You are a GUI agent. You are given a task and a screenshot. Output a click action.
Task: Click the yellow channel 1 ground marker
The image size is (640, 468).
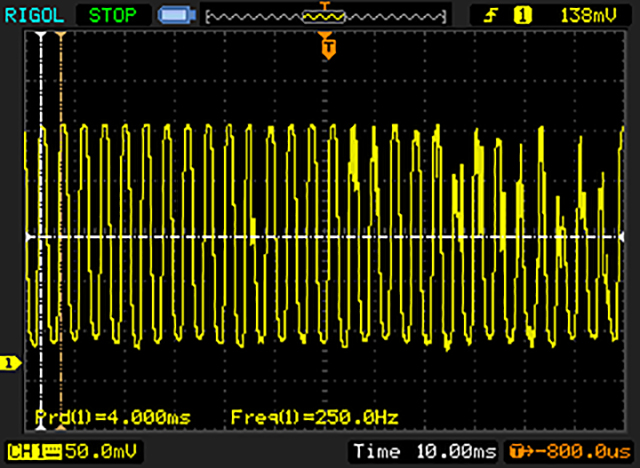10,363
